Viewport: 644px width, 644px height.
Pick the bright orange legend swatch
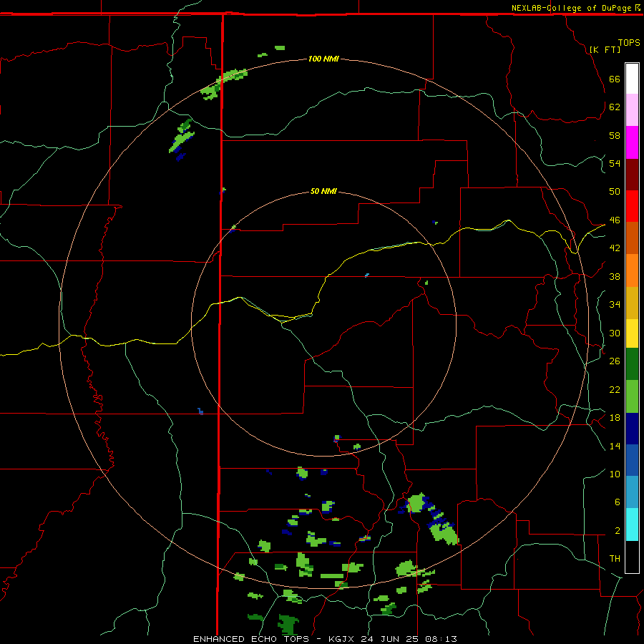(x=632, y=270)
